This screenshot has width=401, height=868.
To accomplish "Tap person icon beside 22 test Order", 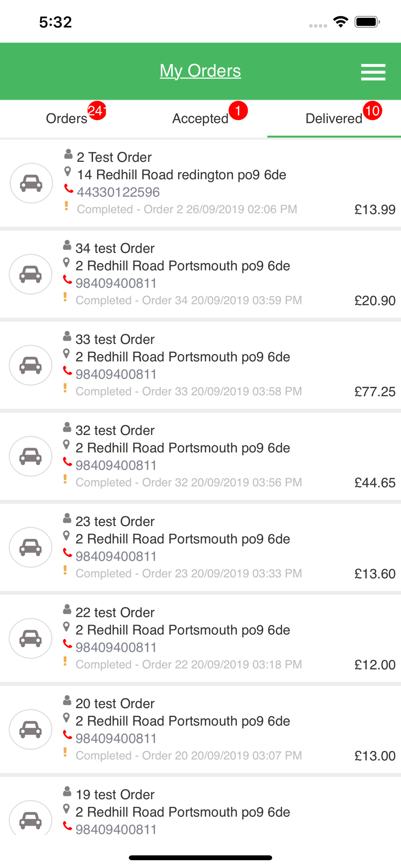I will tap(67, 609).
